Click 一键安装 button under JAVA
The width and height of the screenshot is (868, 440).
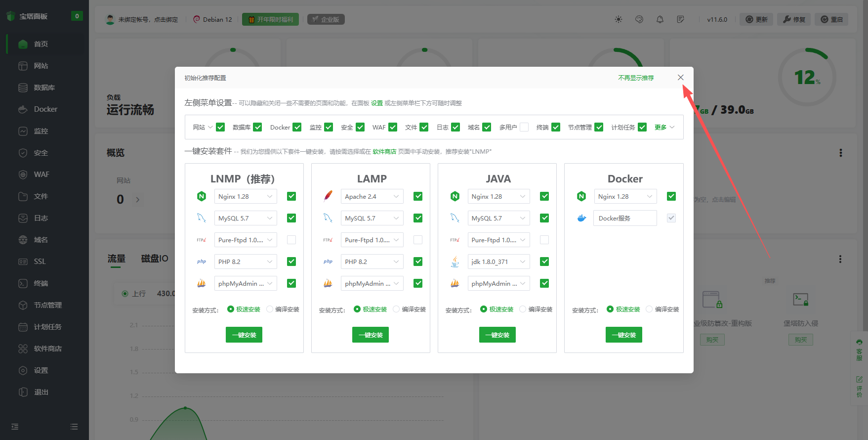tap(497, 335)
